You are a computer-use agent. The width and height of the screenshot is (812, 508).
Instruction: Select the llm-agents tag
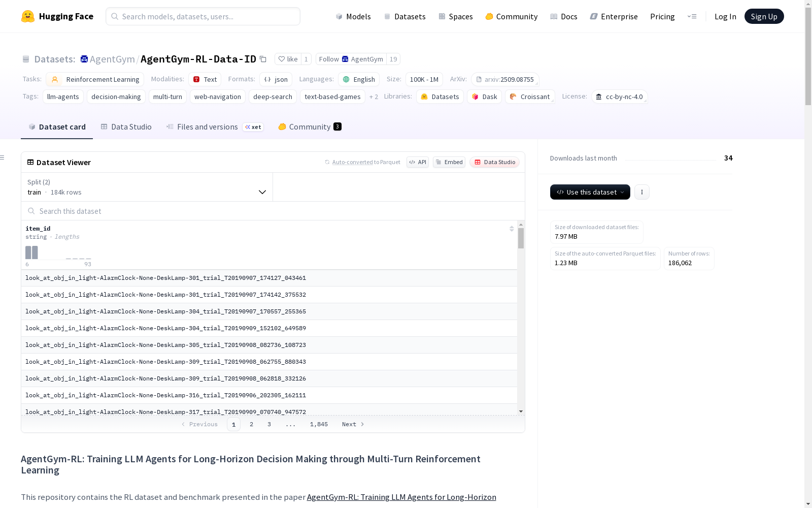[x=63, y=97]
